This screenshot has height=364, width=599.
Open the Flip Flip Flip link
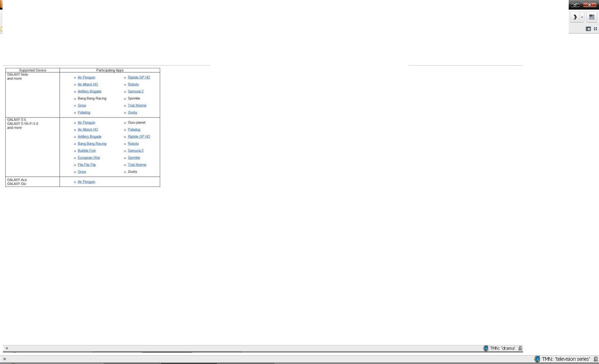tap(87, 165)
